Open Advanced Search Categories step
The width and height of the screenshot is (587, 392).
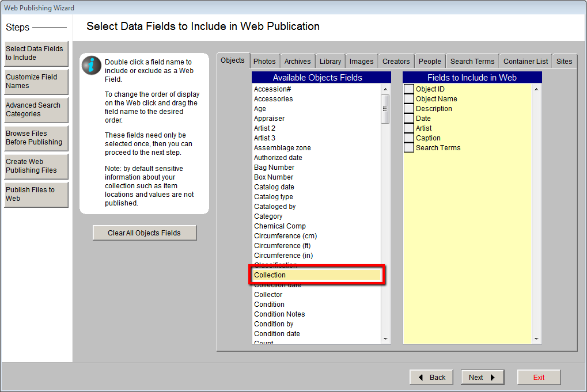point(36,110)
